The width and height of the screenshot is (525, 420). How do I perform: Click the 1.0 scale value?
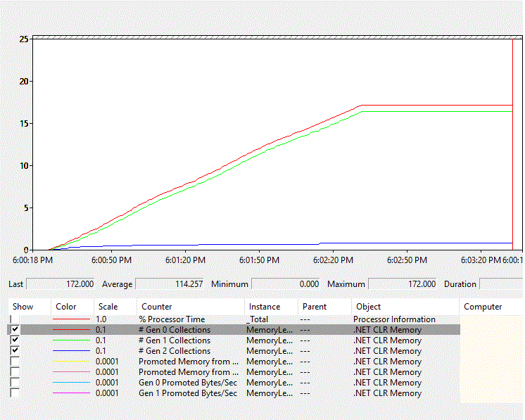pos(101,319)
